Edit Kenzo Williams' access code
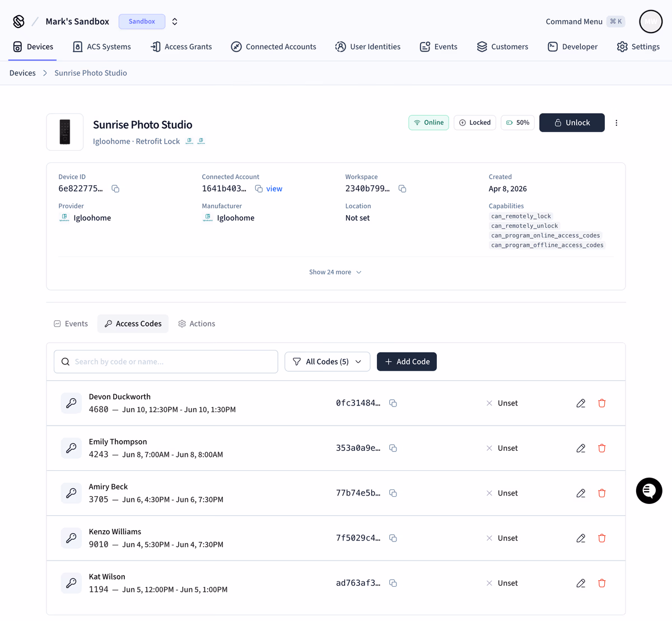The width and height of the screenshot is (672, 621). click(581, 538)
